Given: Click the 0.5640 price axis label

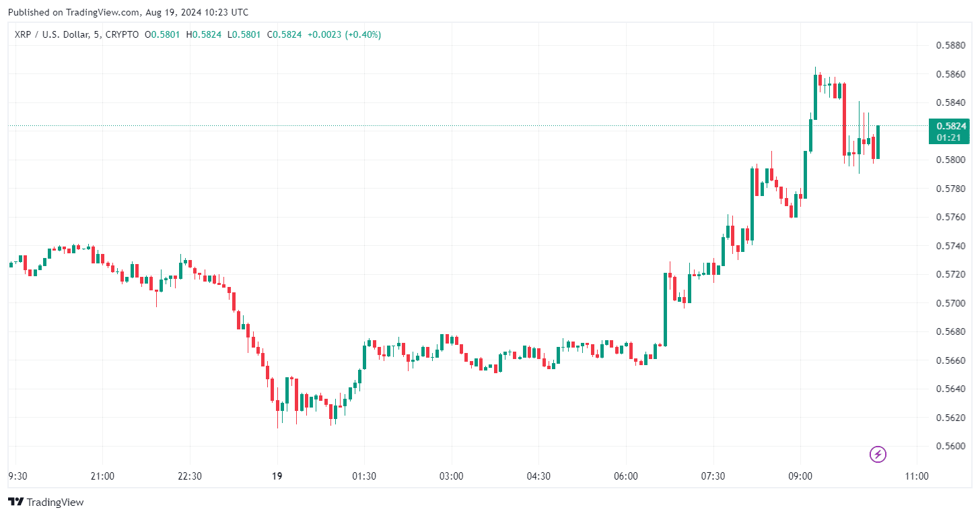Looking at the screenshot, I should click(x=951, y=389).
